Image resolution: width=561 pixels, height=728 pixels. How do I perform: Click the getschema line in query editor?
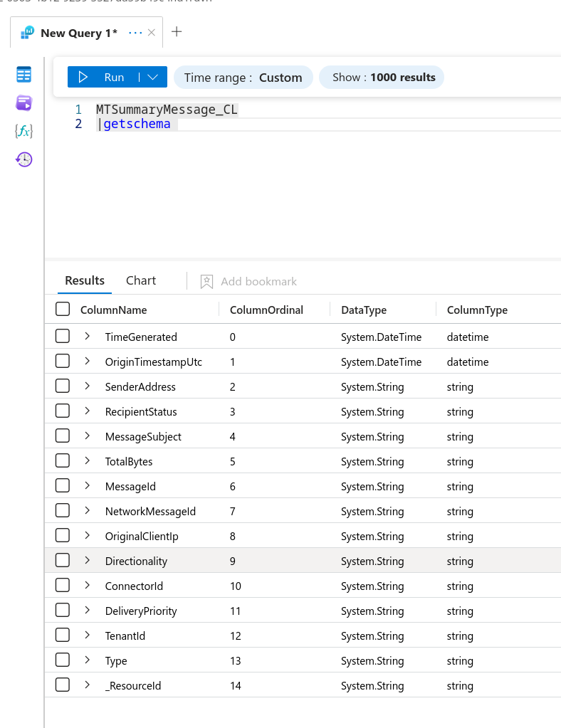[x=137, y=125]
